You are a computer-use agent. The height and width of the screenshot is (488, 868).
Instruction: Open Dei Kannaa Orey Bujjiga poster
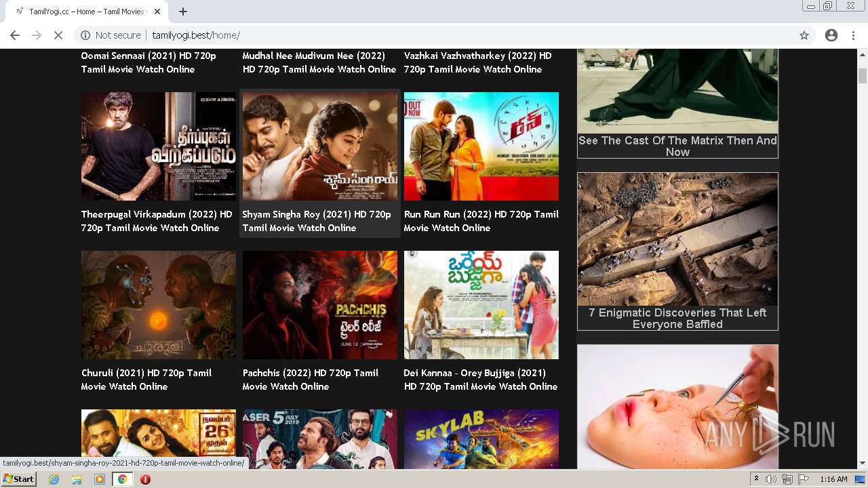481,305
